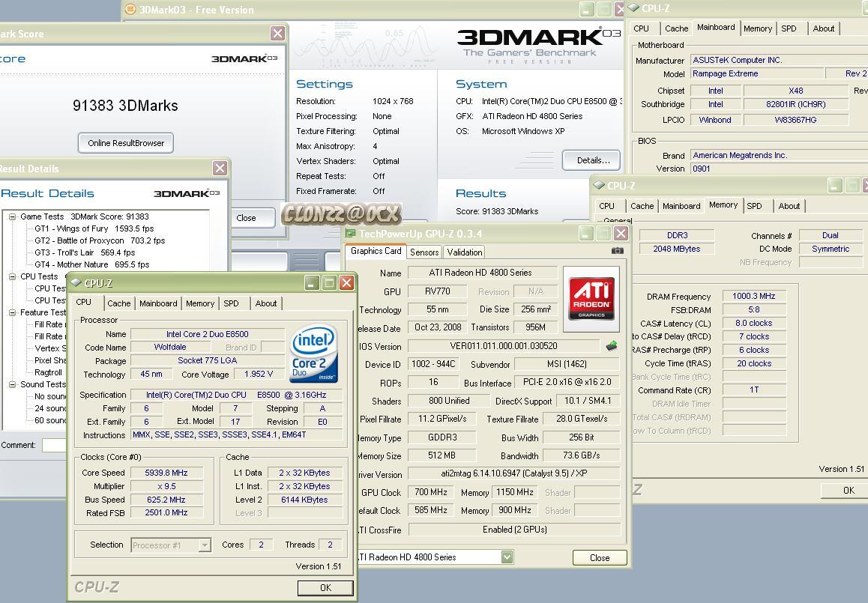Click the Rampage Extreme model field
The width and height of the screenshot is (868, 603).
click(x=756, y=73)
